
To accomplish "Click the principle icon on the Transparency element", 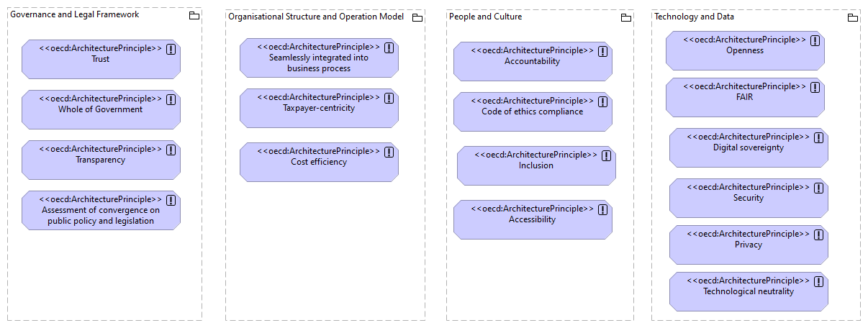I will (171, 150).
